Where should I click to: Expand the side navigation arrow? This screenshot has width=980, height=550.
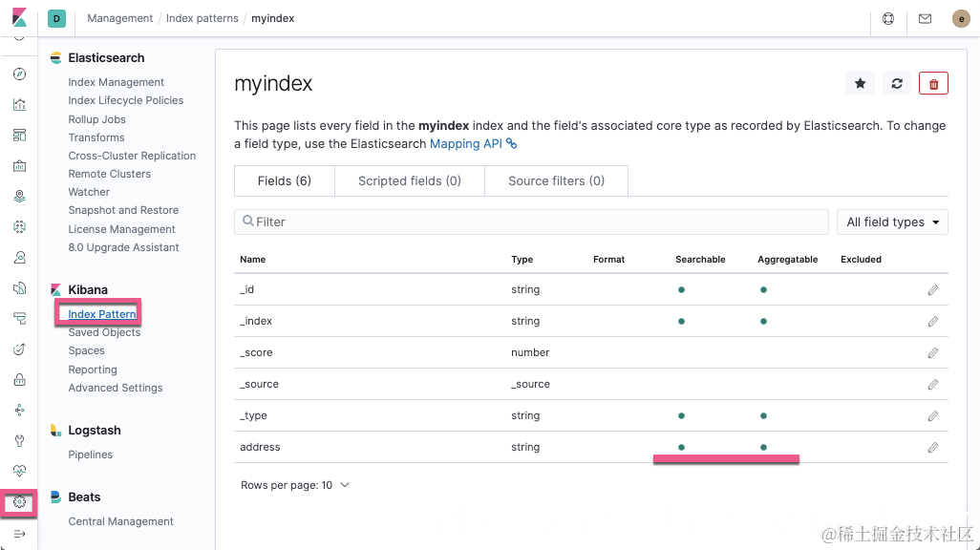tap(19, 533)
